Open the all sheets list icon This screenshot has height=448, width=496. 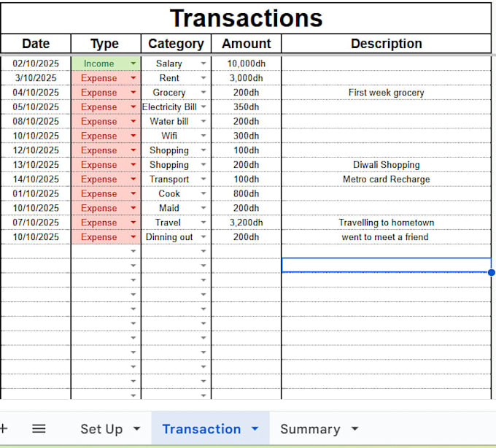39,429
